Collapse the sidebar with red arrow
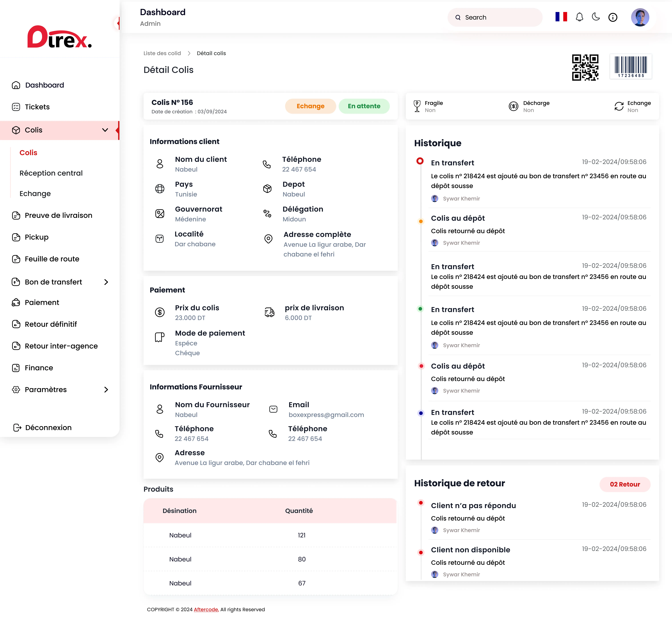The image size is (672, 625). [118, 23]
